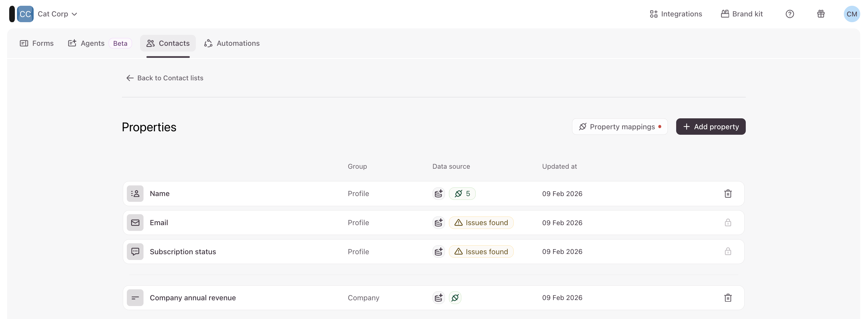Open the gift rewards icon
Viewport: 868px width, 319px height.
pyautogui.click(x=821, y=14)
